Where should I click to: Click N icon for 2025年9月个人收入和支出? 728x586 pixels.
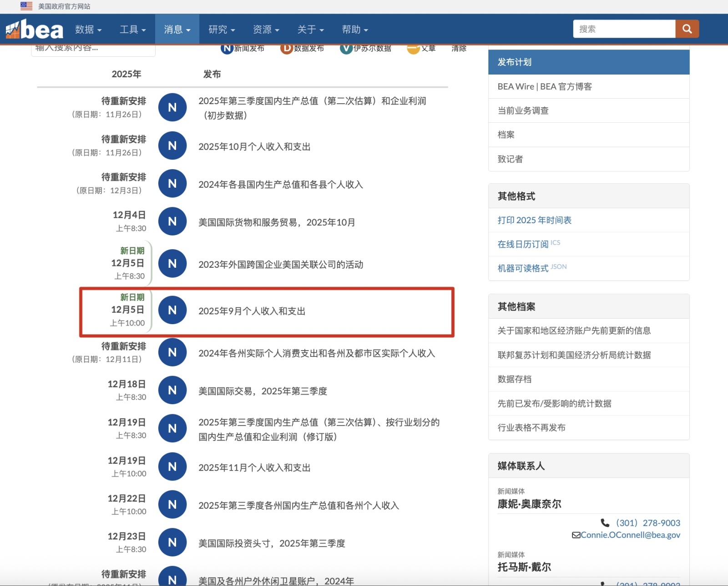172,310
